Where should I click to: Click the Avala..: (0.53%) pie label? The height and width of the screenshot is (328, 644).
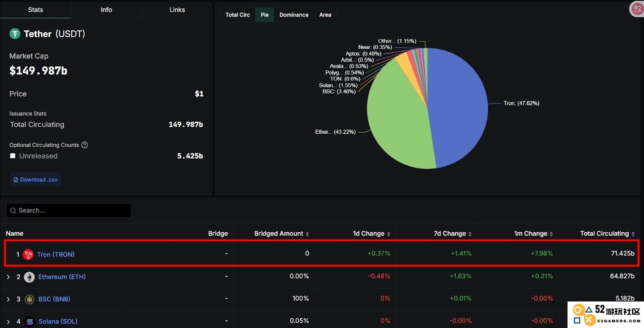pyautogui.click(x=349, y=66)
